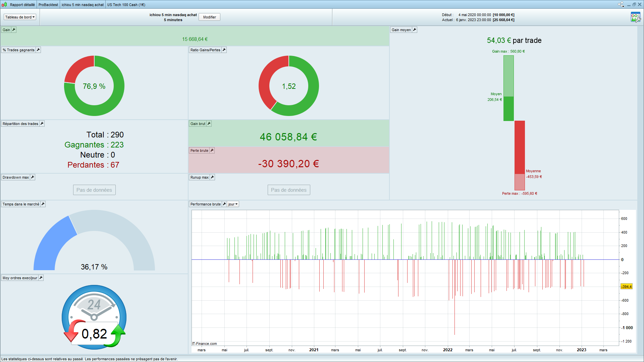Configure the % Trades gagnants widget
The image size is (644, 362).
[38, 50]
